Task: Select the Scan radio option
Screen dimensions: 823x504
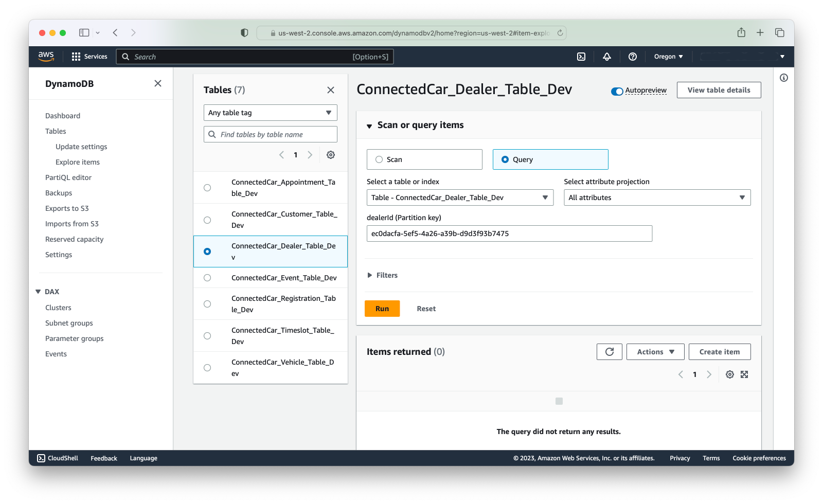Action: pos(379,159)
